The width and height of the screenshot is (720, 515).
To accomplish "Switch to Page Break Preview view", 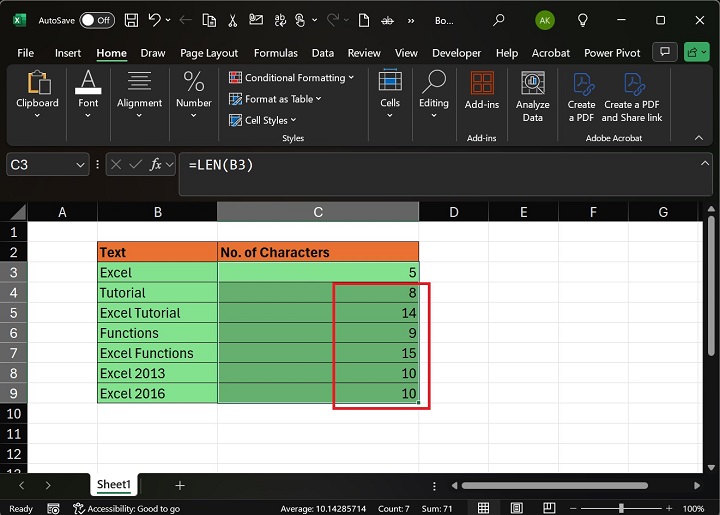I will pyautogui.click(x=548, y=508).
